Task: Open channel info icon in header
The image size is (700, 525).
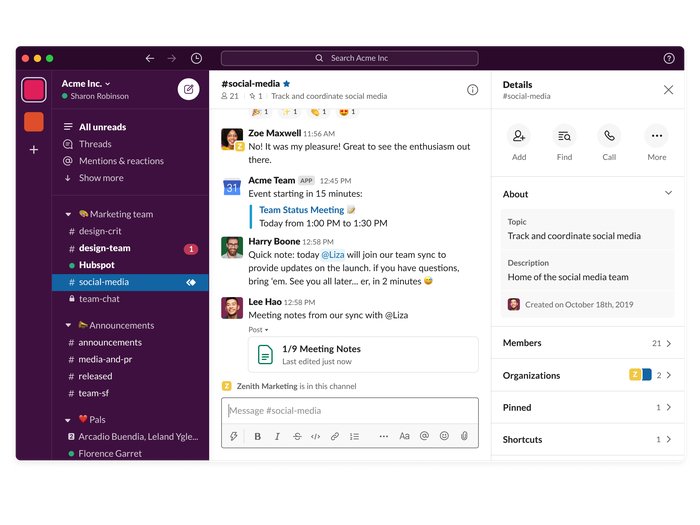Action: pyautogui.click(x=472, y=90)
